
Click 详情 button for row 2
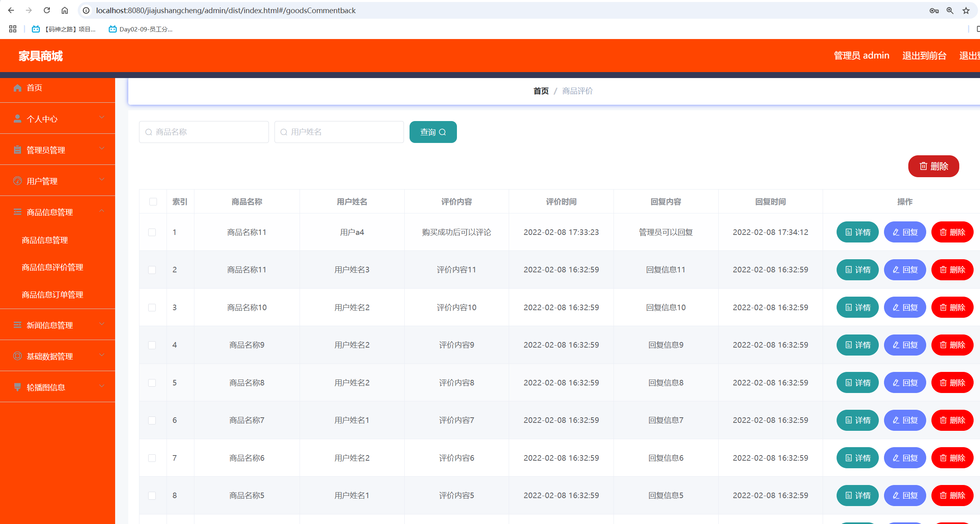point(857,270)
